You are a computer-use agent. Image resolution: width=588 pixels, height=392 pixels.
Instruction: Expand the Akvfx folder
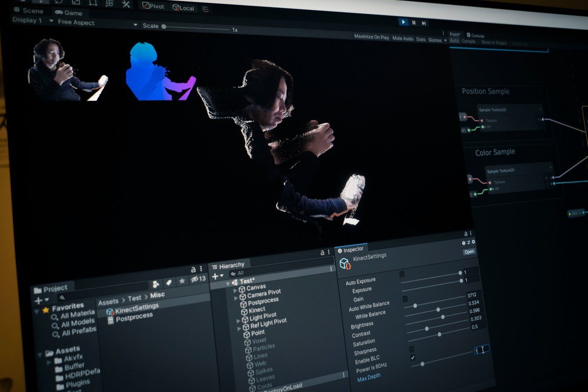(50, 363)
